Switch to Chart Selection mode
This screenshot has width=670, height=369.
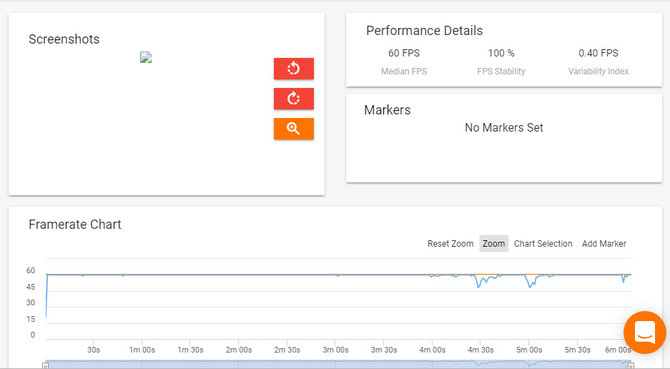(543, 243)
